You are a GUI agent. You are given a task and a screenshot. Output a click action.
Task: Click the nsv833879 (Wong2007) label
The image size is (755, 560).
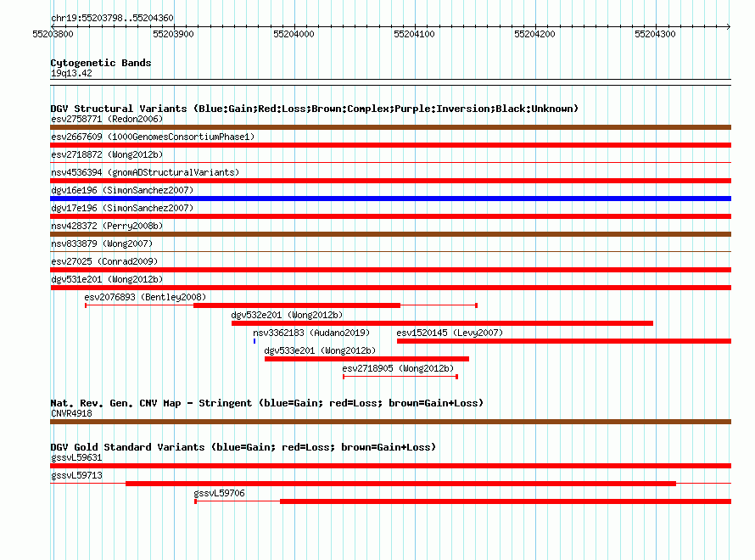coord(102,244)
